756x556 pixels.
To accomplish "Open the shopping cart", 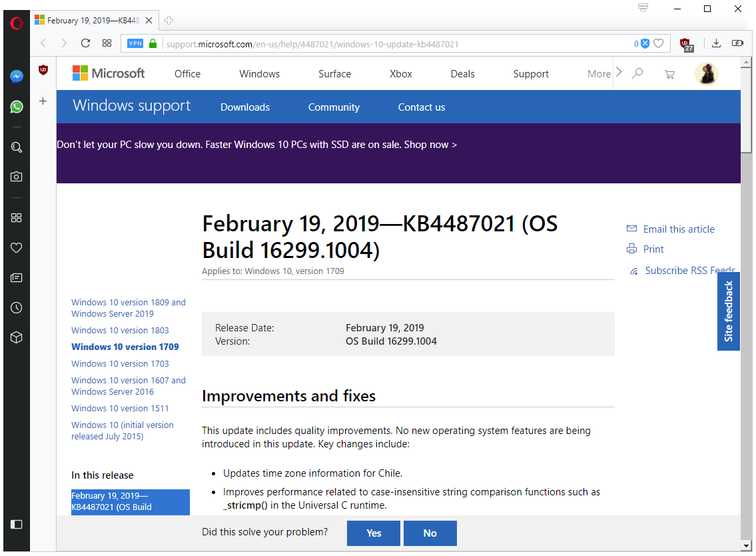I will [669, 74].
